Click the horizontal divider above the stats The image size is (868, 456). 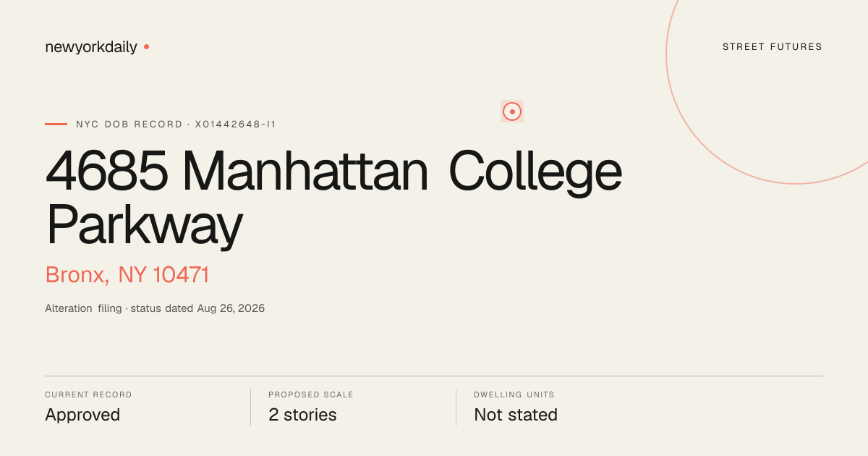(434, 376)
